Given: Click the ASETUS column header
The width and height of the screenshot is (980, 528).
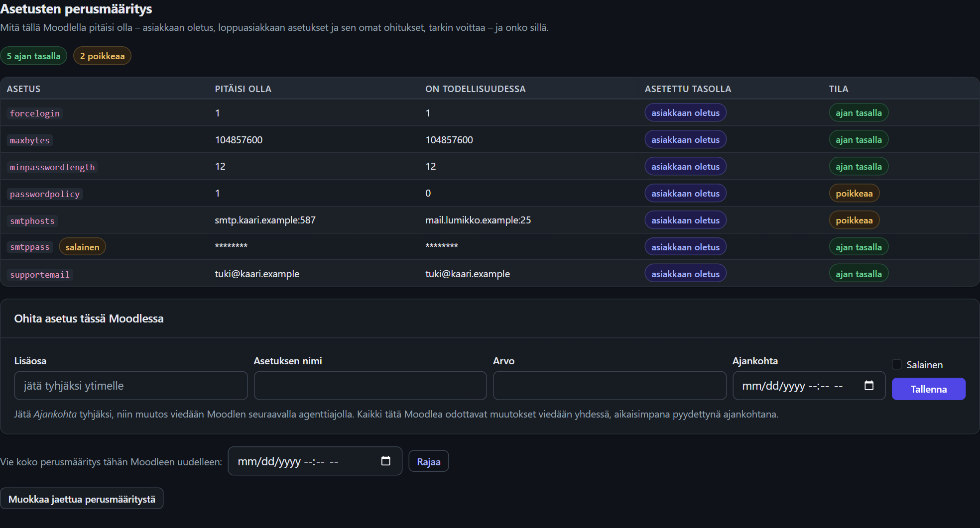Looking at the screenshot, I should point(23,89).
